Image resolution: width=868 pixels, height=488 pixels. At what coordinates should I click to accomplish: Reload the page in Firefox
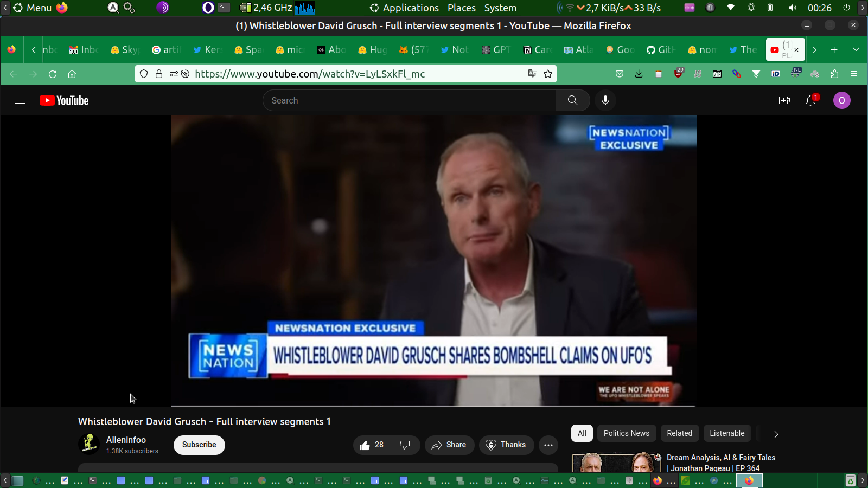(x=53, y=74)
